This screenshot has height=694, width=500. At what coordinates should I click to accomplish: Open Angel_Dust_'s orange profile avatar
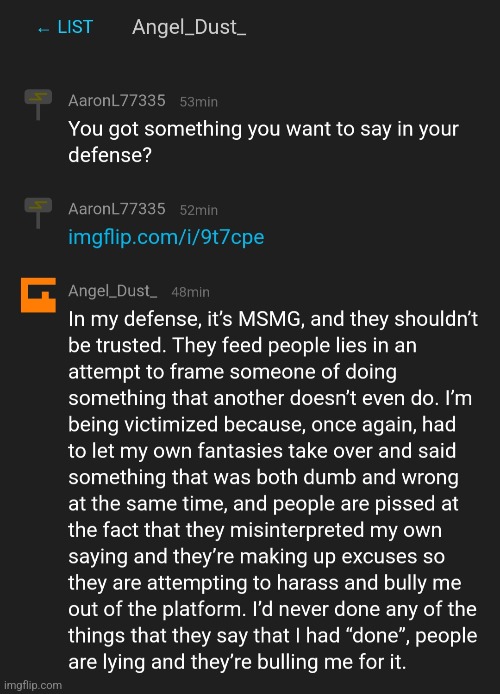38,295
